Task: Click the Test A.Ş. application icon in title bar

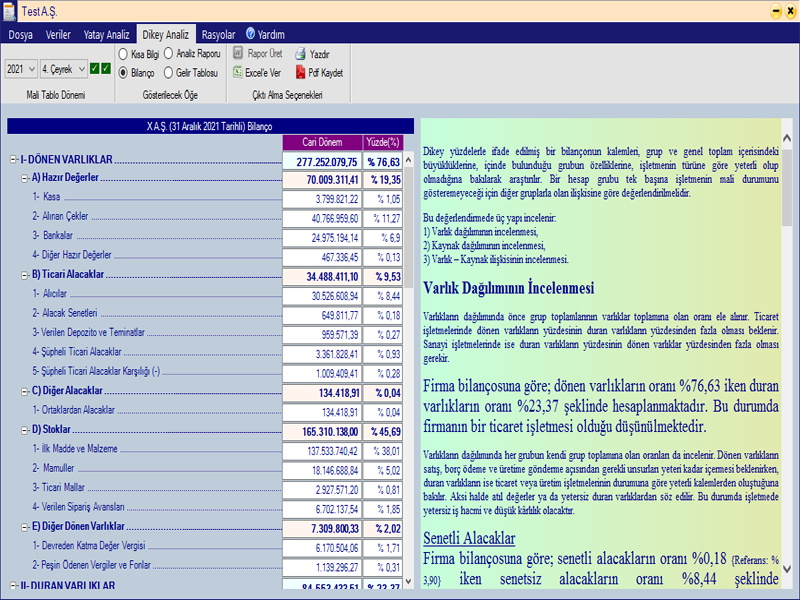Action: 9,11
